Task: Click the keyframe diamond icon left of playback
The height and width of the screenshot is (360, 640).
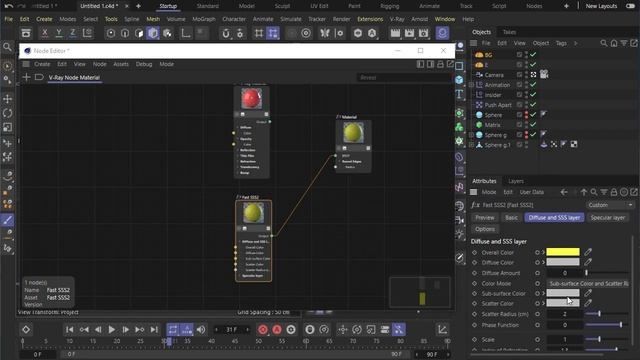Action: (x=26, y=329)
